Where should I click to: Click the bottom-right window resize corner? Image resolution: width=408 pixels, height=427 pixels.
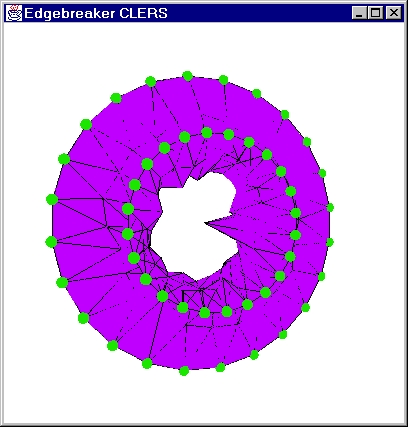point(405,424)
